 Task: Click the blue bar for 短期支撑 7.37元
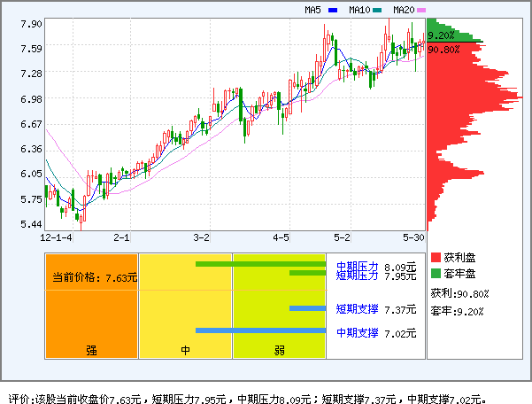tap(307, 308)
